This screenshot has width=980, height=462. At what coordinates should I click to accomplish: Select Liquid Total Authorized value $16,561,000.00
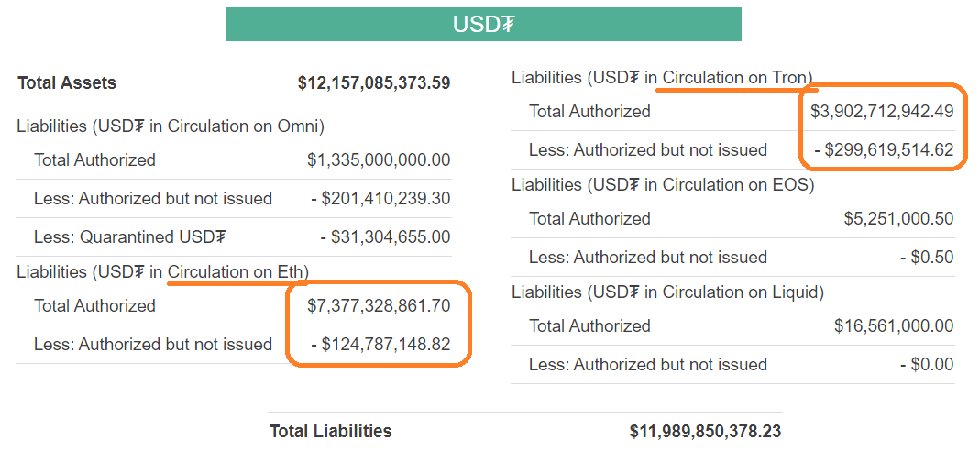click(x=894, y=325)
